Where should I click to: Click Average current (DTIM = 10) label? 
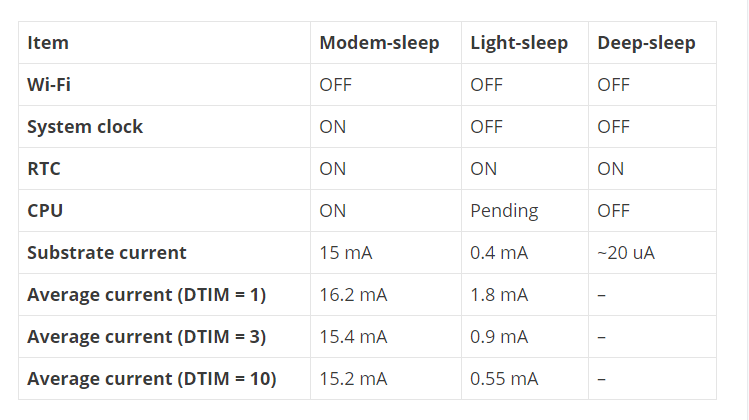pyautogui.click(x=152, y=379)
